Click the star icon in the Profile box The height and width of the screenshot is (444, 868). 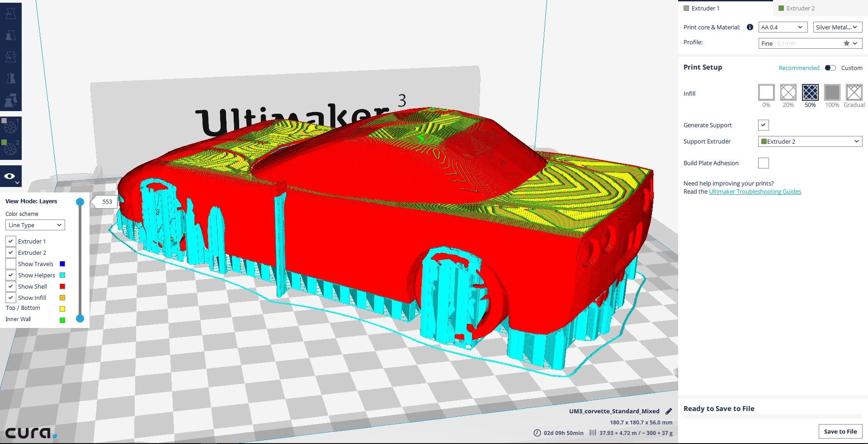pos(846,43)
